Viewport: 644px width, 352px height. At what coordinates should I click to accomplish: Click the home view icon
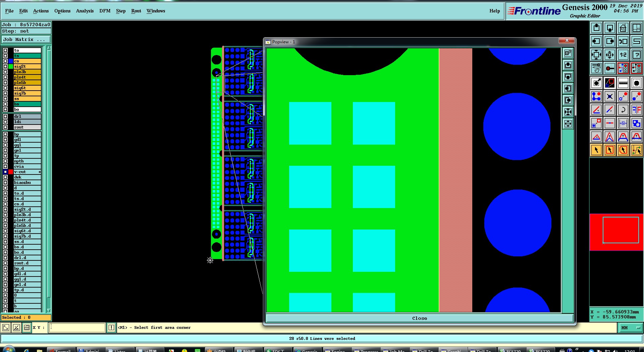[x=623, y=28]
